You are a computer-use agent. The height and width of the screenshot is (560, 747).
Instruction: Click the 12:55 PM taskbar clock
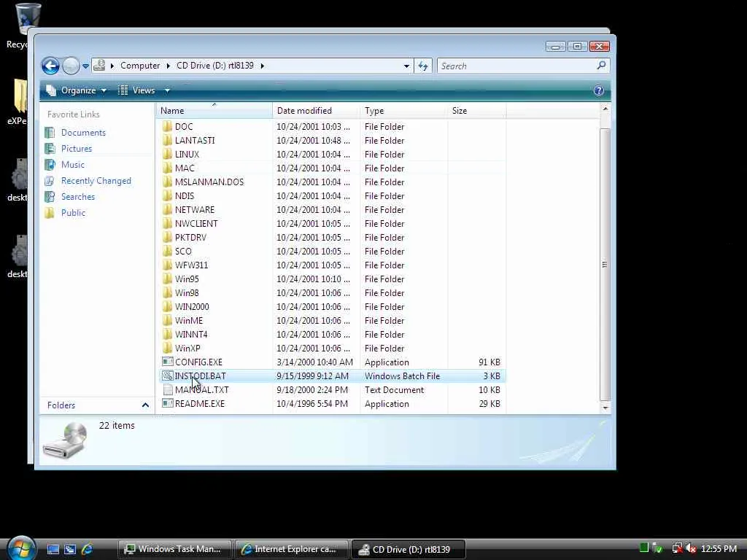(719, 549)
